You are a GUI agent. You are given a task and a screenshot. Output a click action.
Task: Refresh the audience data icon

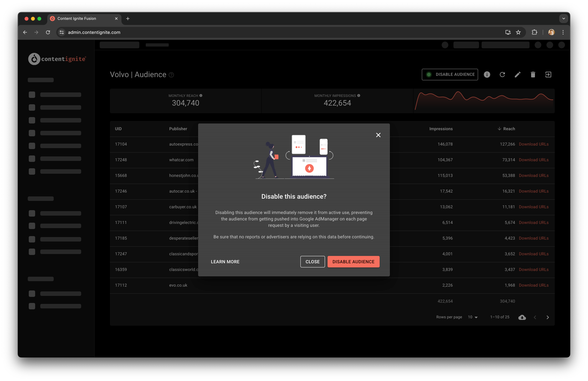502,75
